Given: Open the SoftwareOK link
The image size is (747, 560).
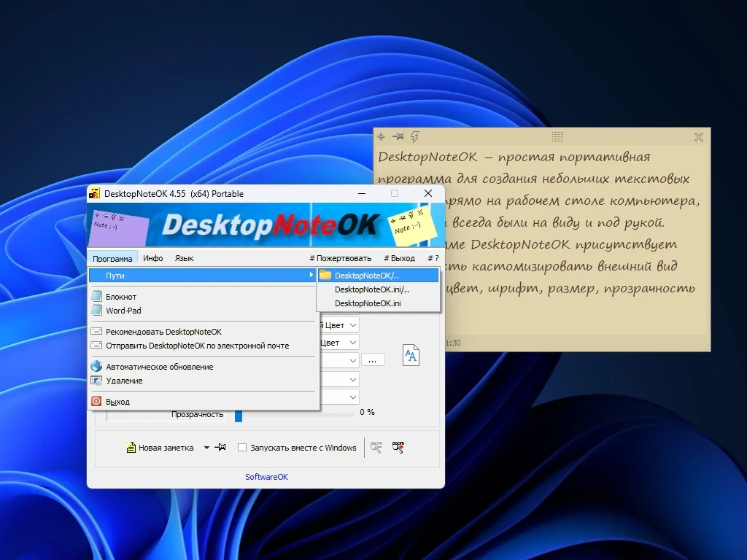Looking at the screenshot, I should 266,477.
